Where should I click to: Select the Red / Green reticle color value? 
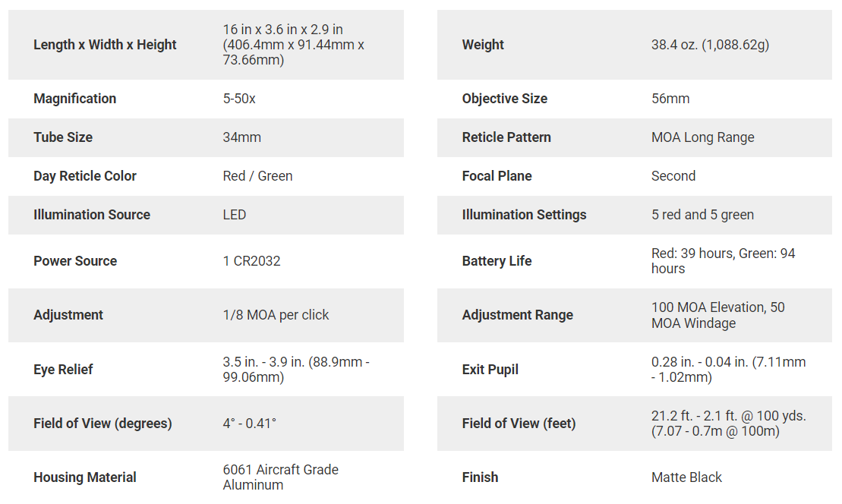[257, 176]
